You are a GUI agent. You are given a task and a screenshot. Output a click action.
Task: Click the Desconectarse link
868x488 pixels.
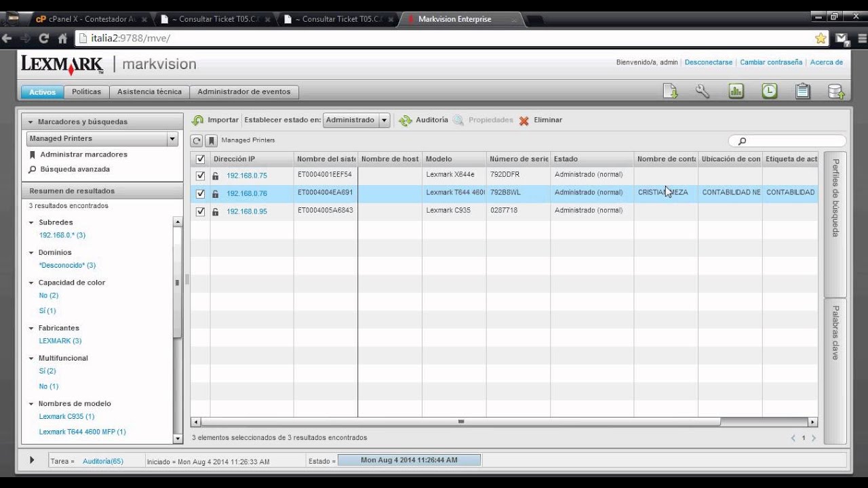(709, 62)
